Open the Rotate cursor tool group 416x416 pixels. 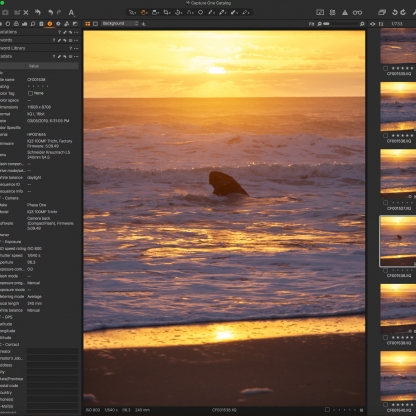click(x=178, y=13)
